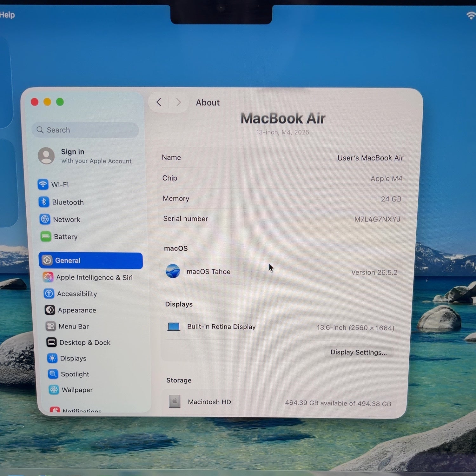Click the Apple Account avatar icon
This screenshot has width=476, height=476.
tap(46, 155)
